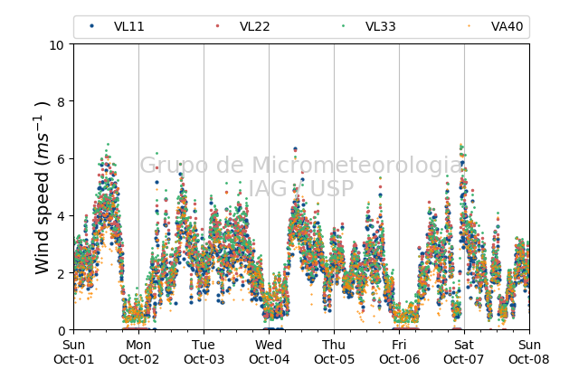Click the 'Sun Oct-01' x-axis label
The image size is (588, 370).
click(74, 352)
